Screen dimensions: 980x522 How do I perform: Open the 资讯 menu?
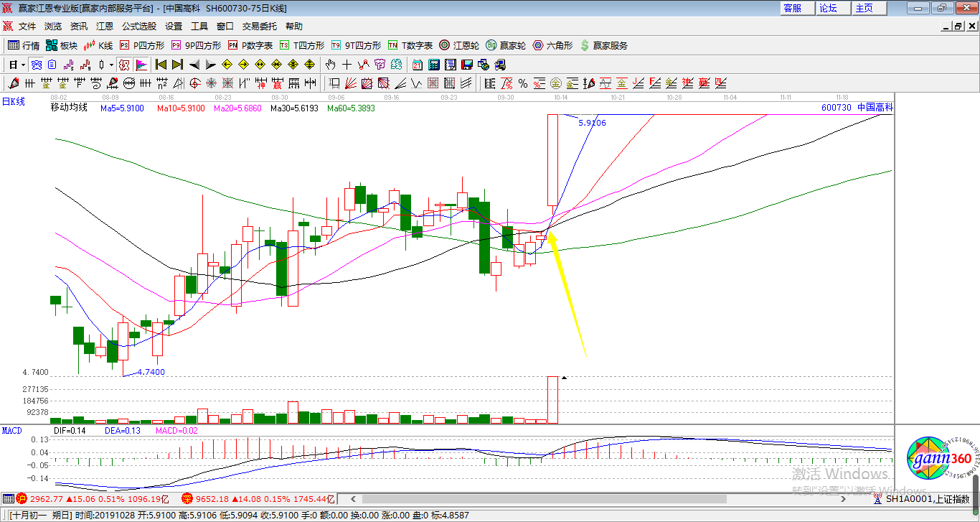[79, 26]
